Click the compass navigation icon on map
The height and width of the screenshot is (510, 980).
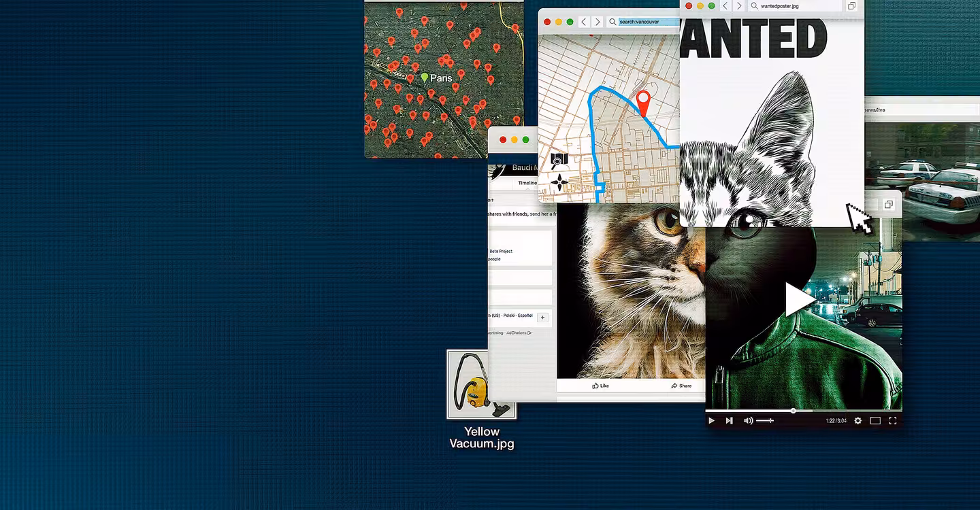click(559, 182)
